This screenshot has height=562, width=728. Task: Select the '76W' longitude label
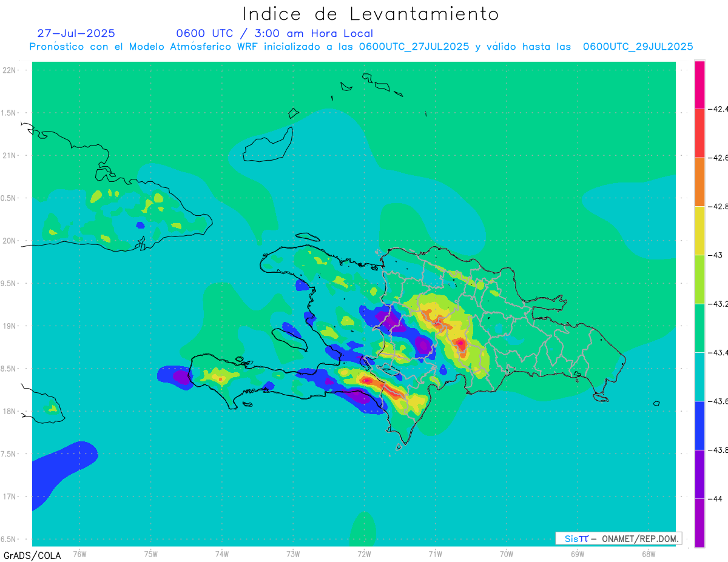(79, 554)
